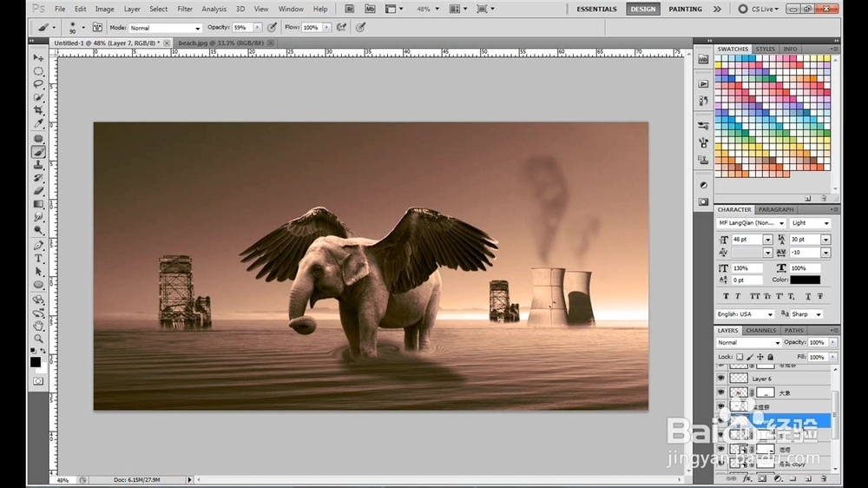Toggle lock position
Screen dimensions: 868x488
[x=760, y=357]
